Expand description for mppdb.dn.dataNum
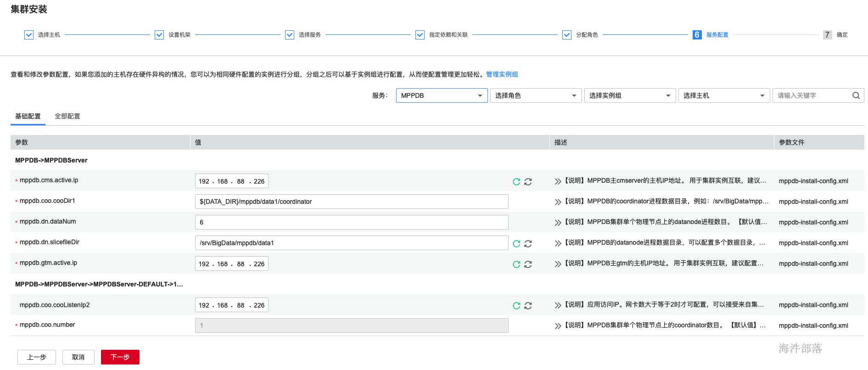 coord(558,223)
